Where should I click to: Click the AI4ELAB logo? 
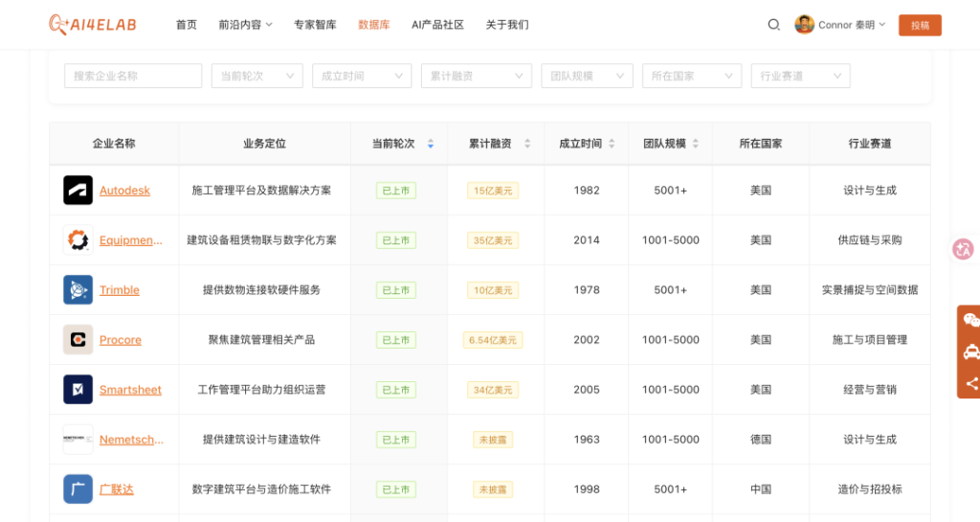(93, 24)
